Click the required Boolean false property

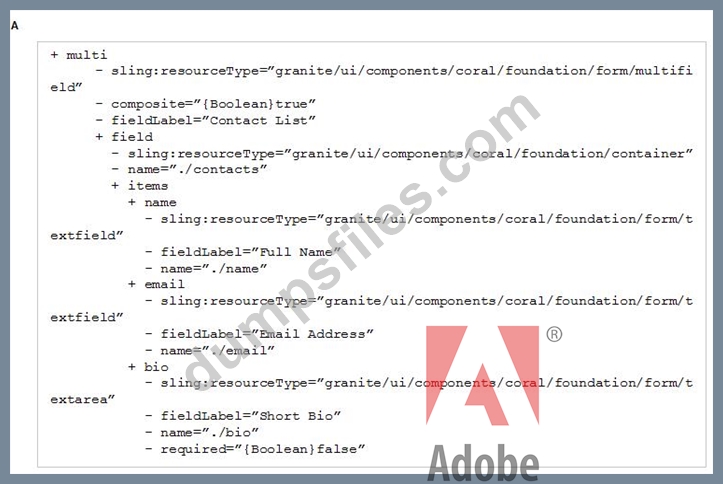[x=262, y=449]
